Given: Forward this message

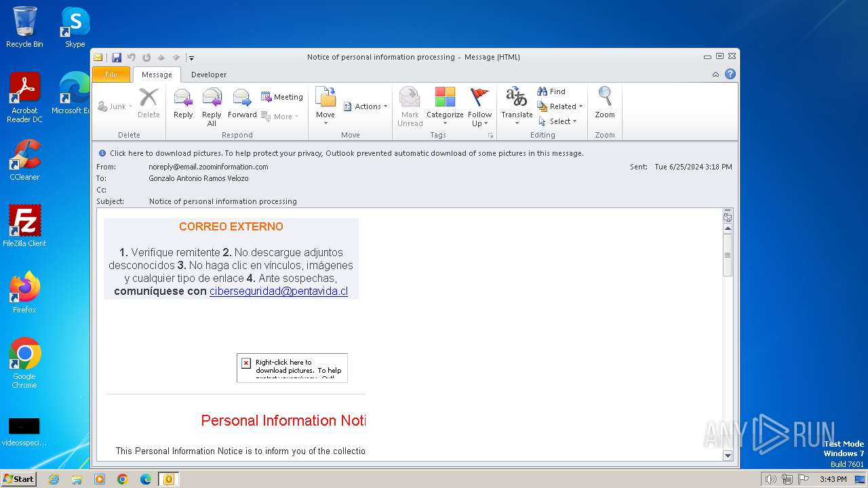Looking at the screenshot, I should pos(242,104).
